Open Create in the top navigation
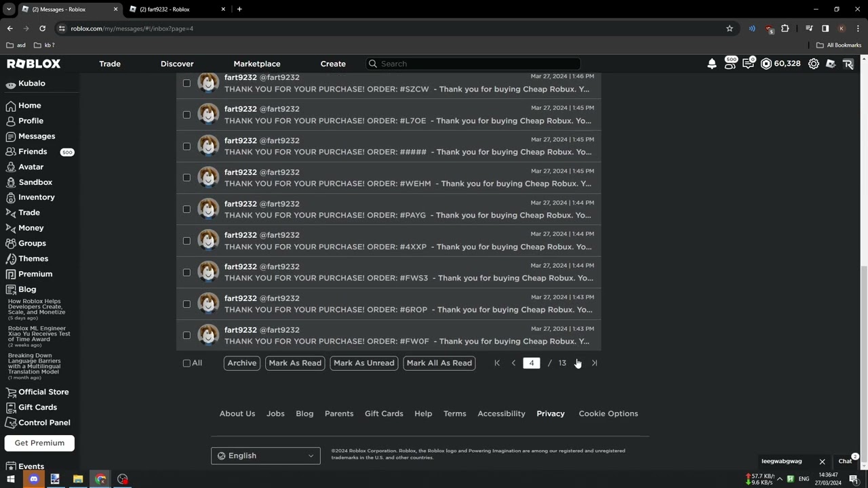The width and height of the screenshot is (868, 488). (333, 64)
